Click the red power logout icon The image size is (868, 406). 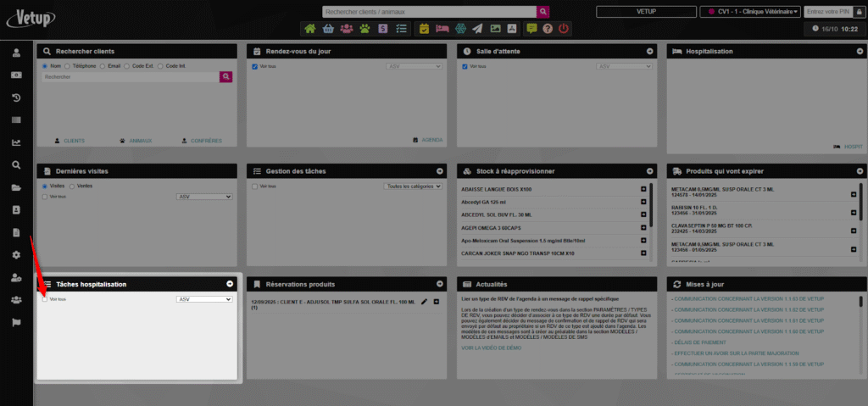pos(564,28)
